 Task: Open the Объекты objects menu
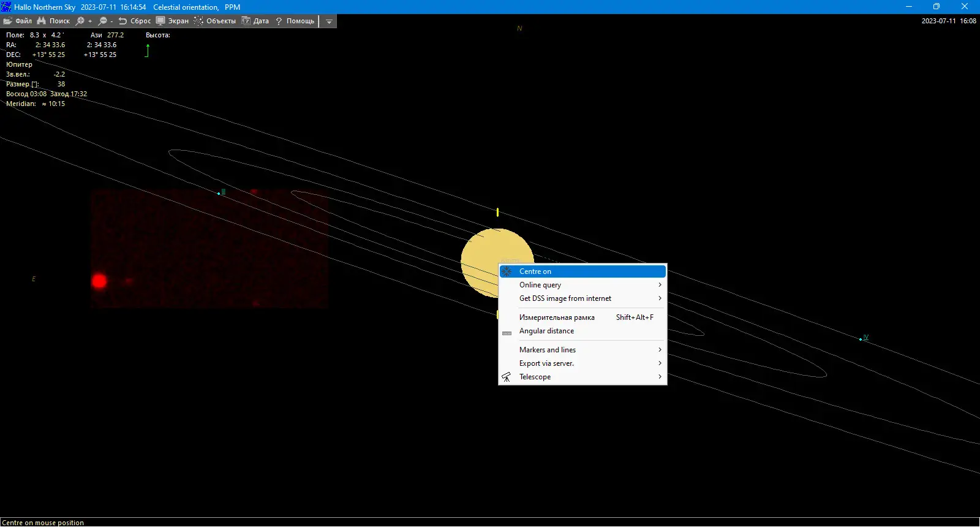point(215,21)
